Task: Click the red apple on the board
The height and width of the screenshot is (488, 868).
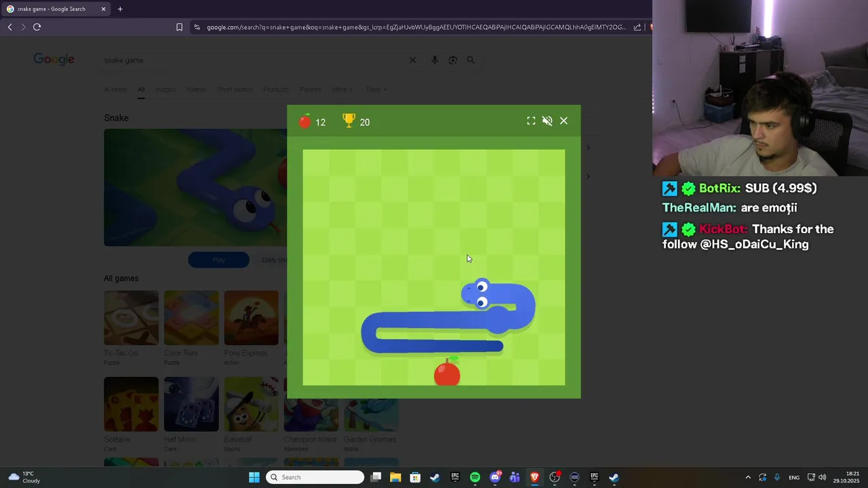Action: (x=447, y=372)
